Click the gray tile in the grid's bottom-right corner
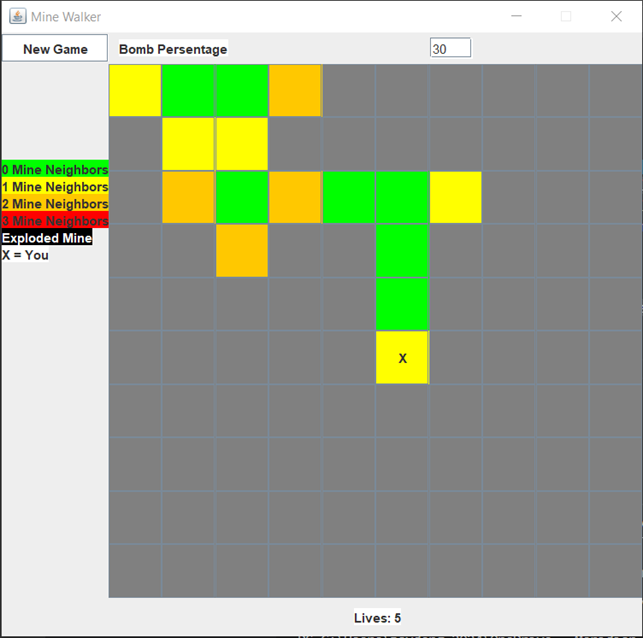 click(x=615, y=570)
